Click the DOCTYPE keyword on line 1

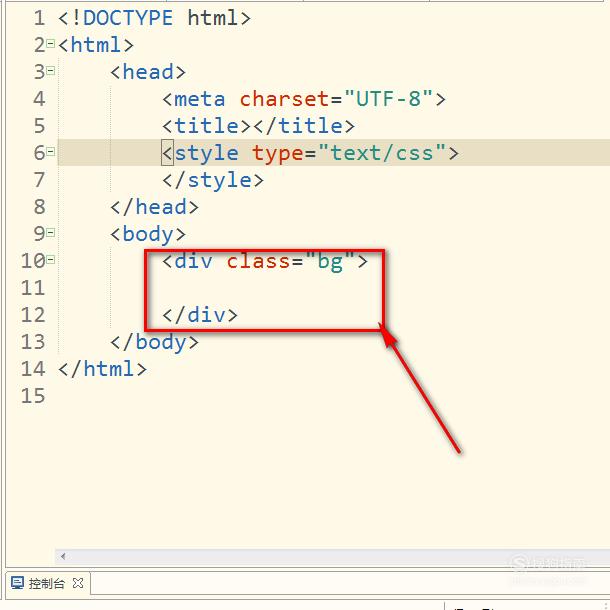pos(128,18)
